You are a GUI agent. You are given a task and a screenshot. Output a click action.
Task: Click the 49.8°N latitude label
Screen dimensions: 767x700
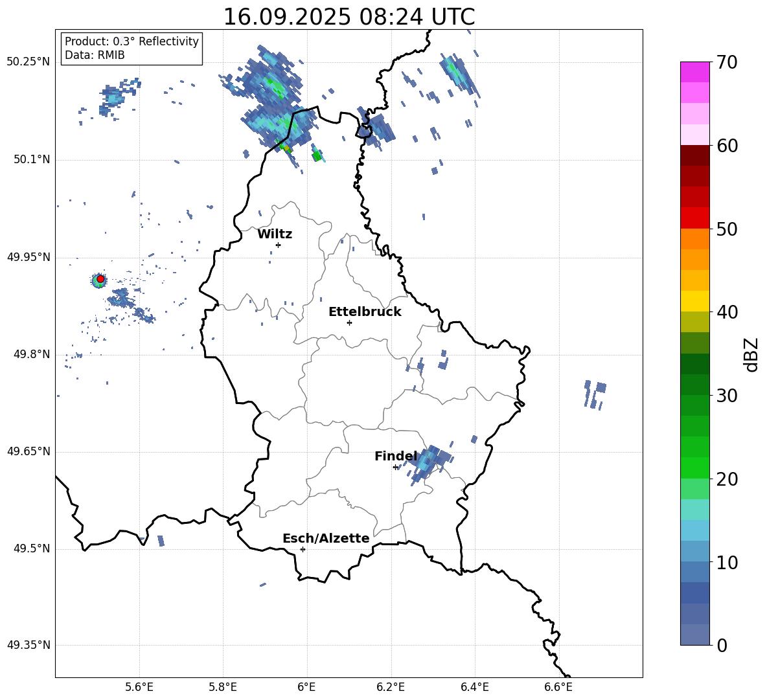click(x=31, y=354)
